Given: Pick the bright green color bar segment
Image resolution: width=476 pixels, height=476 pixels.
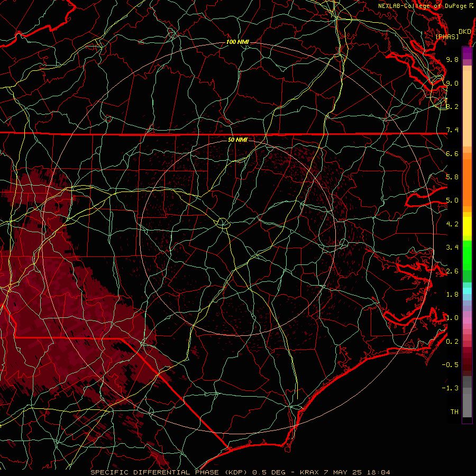Looking at the screenshot, I should (x=467, y=255).
